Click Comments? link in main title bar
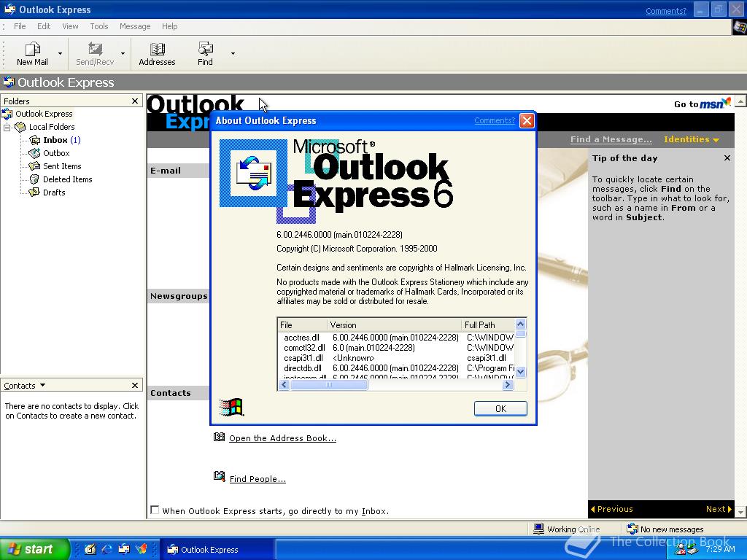 pyautogui.click(x=666, y=11)
